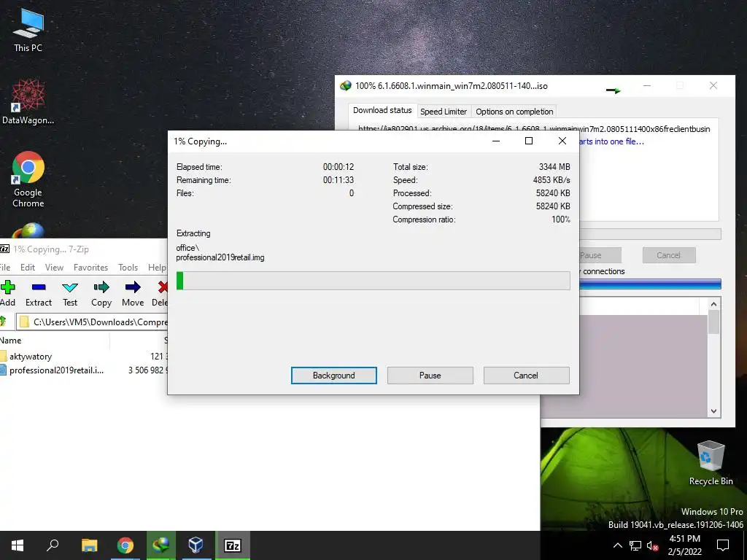Click the 'parts into one file...' text
The height and width of the screenshot is (560, 747).
coord(612,141)
